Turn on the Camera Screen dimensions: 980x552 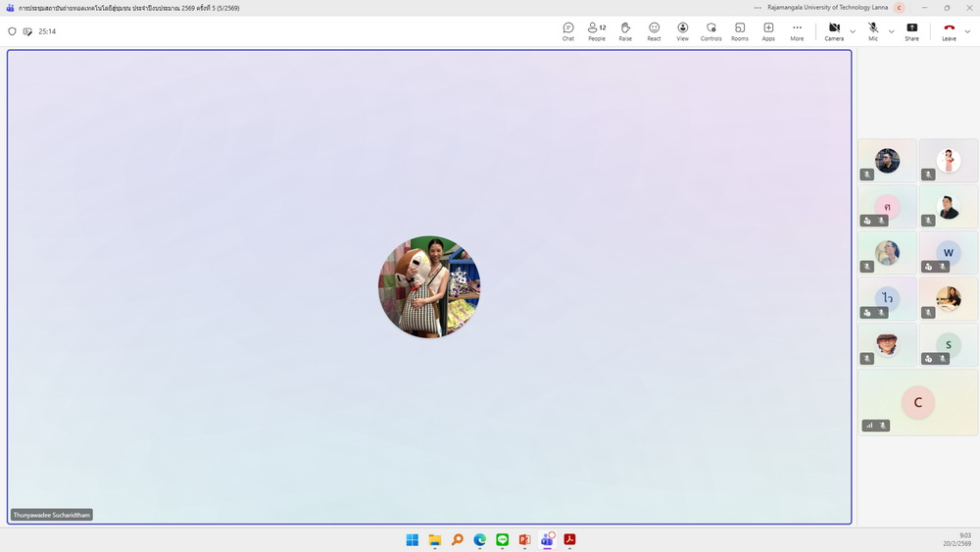coord(834,30)
